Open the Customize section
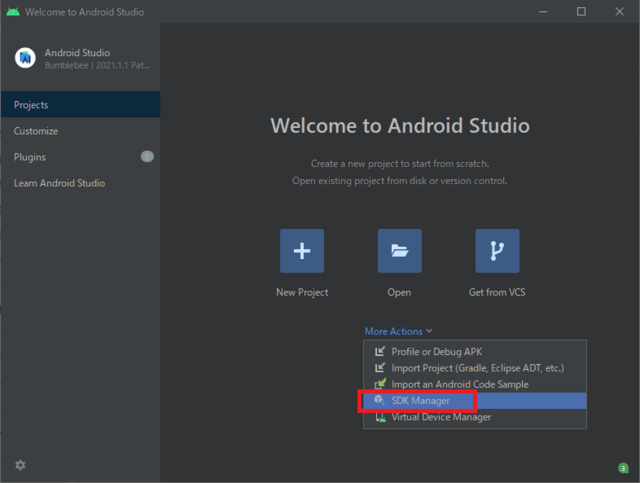The height and width of the screenshot is (483, 640). coord(36,131)
